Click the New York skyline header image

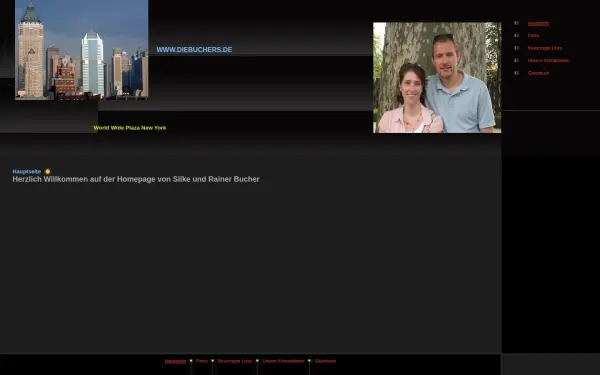(x=82, y=50)
